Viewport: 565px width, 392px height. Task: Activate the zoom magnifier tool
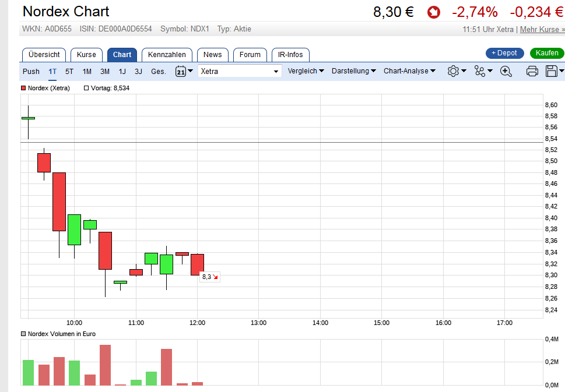point(506,71)
